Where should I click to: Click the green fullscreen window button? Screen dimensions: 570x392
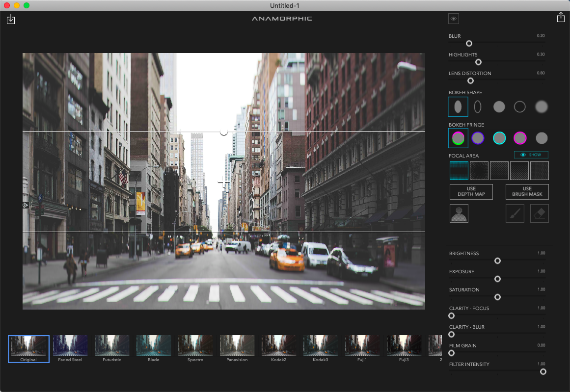coord(26,5)
